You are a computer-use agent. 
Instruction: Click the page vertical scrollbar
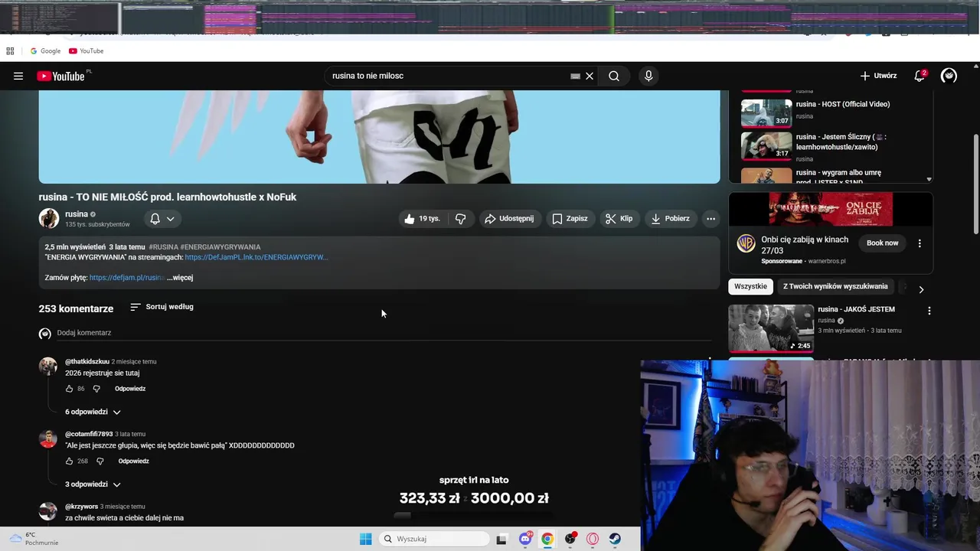[x=975, y=184]
